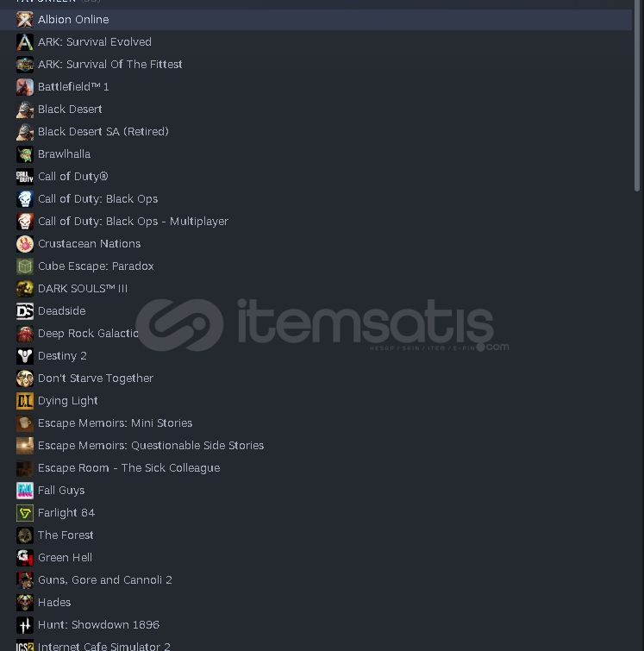Click the Fall Guys icon
The image size is (644, 651).
[25, 491]
